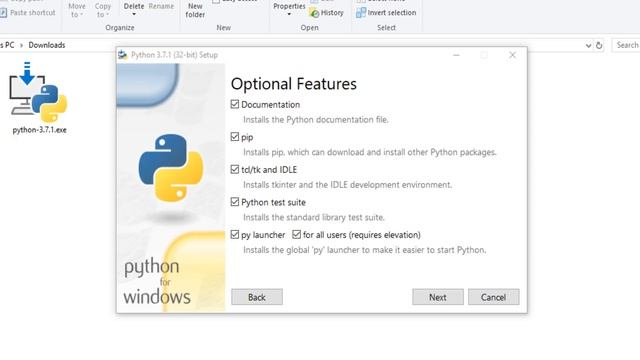Click Rename in the Organize group
This screenshot has height=360, width=640.
(161, 7)
